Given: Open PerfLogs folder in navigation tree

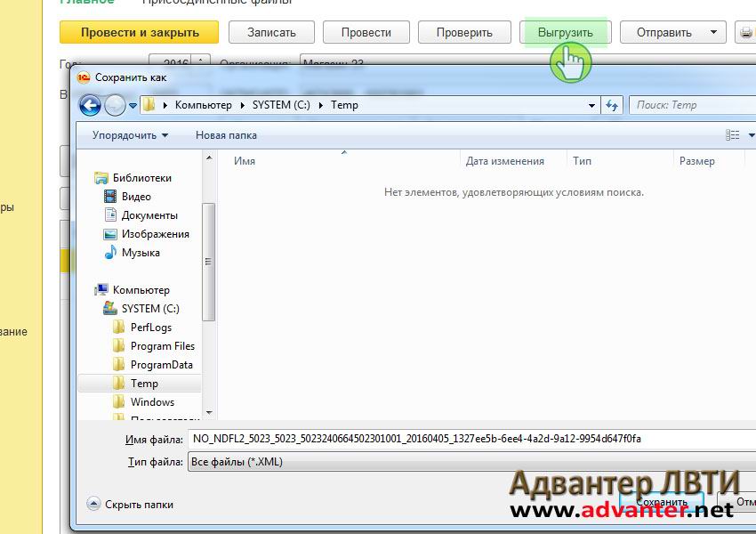Looking at the screenshot, I should coord(151,328).
